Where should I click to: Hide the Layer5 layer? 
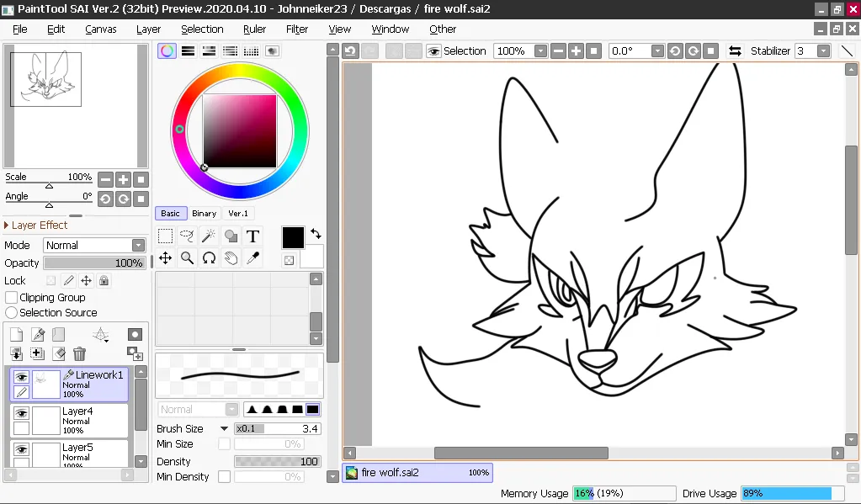pos(21,449)
